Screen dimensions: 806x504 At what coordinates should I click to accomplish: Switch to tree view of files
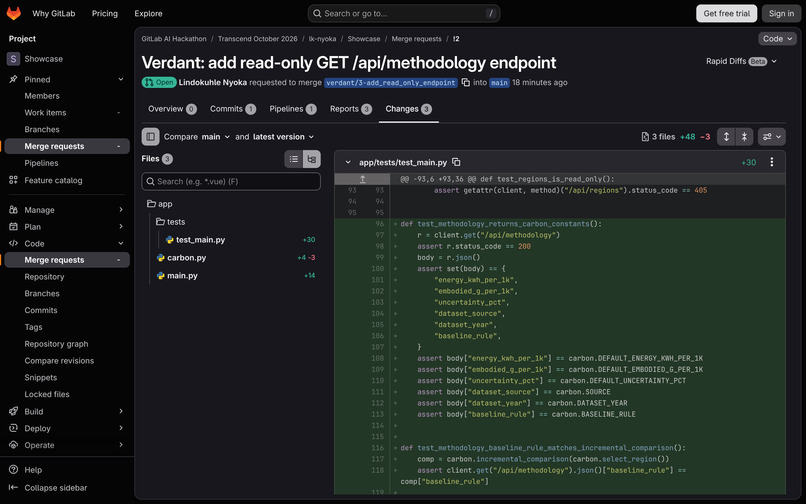click(x=312, y=159)
